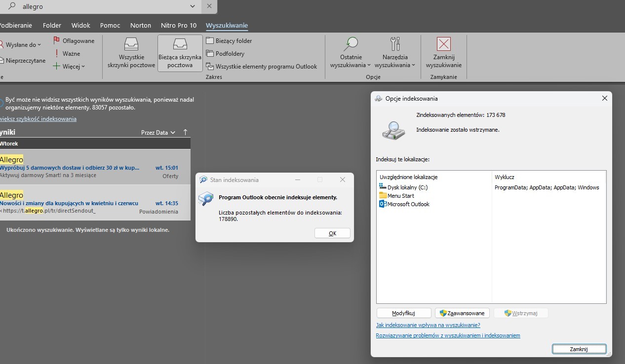Open Allegro email Nowości i zmiany dla kupujących
The image size is (625, 364).
click(95, 203)
